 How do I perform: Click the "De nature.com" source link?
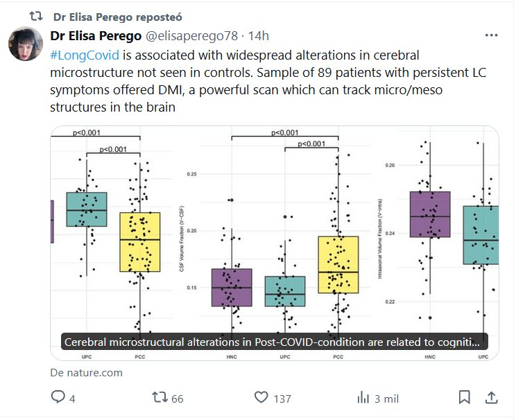(x=87, y=372)
